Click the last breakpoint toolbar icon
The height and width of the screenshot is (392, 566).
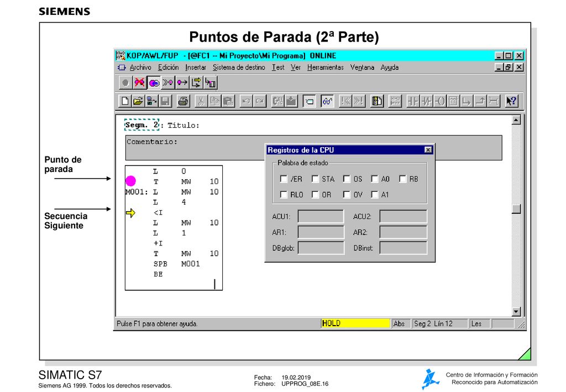[x=210, y=83]
